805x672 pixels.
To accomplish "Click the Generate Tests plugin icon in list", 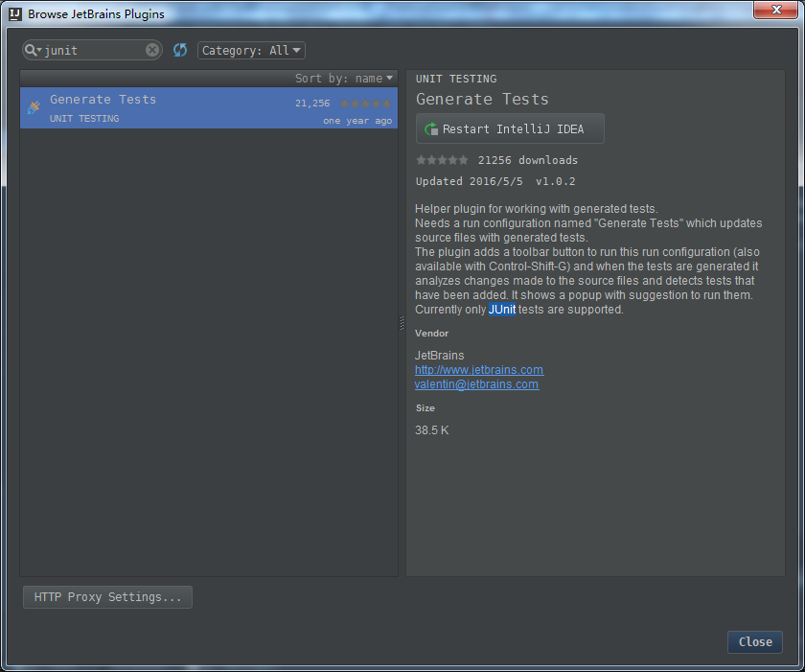I will (x=34, y=107).
